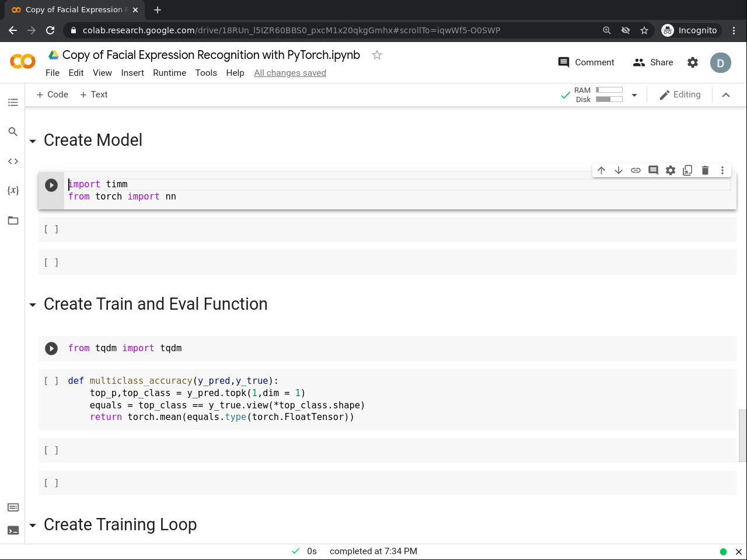The width and height of the screenshot is (747, 560).
Task: Open the RAM and Disk dropdown arrow
Action: (x=634, y=95)
